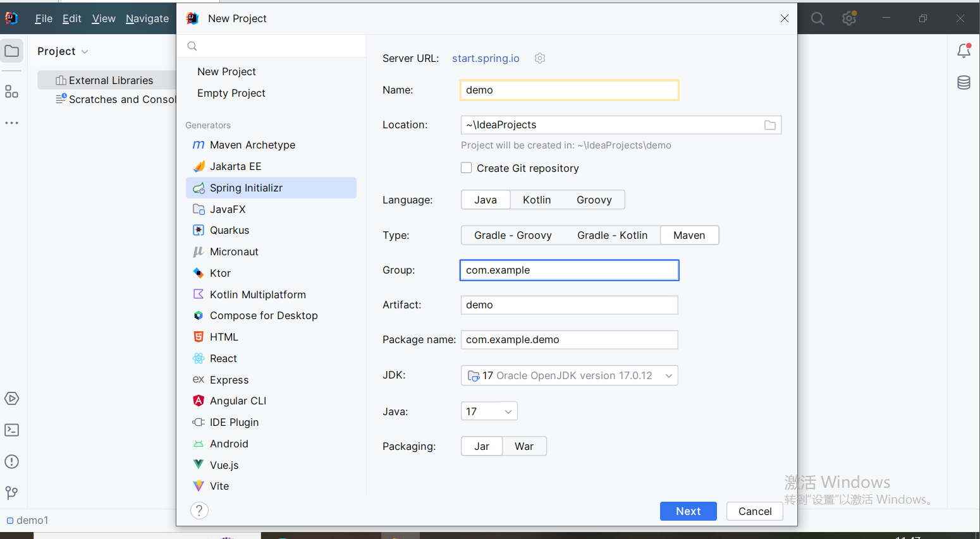Browse for project location folder icon
This screenshot has width=980, height=539.
point(770,125)
